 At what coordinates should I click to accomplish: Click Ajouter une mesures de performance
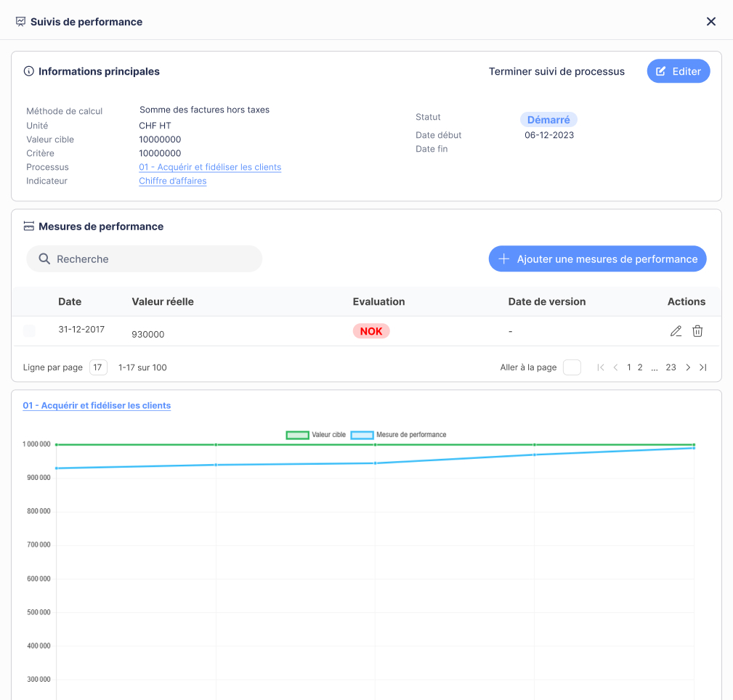pyautogui.click(x=597, y=259)
